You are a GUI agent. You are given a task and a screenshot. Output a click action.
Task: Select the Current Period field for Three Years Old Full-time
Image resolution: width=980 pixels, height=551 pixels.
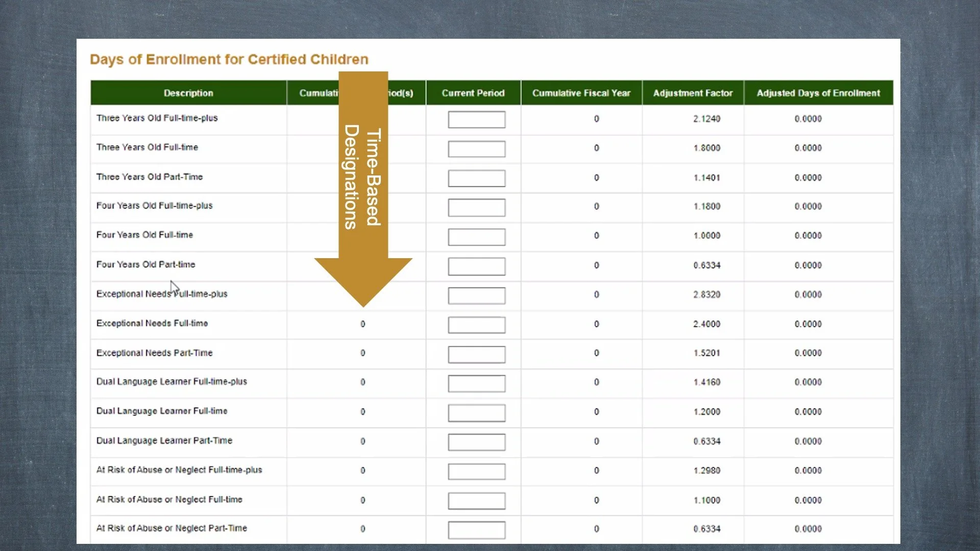[x=476, y=148]
